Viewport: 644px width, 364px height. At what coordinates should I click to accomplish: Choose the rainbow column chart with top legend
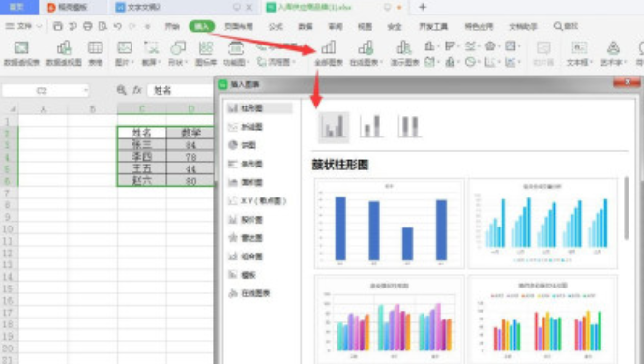[542, 319]
